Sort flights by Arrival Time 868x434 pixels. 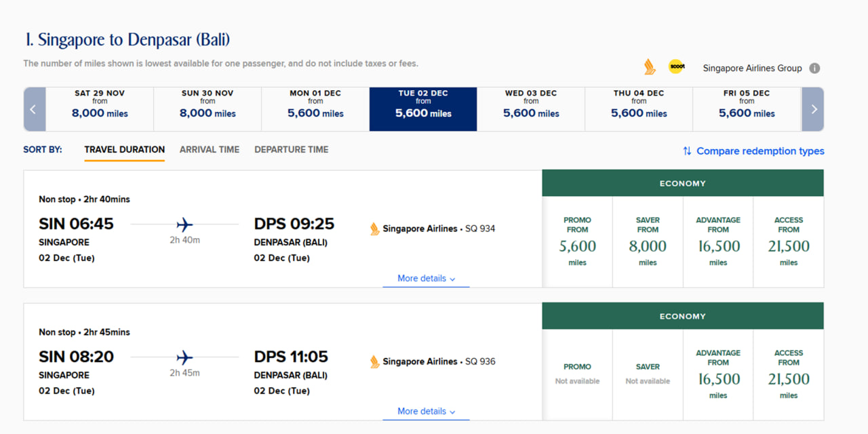pyautogui.click(x=210, y=150)
